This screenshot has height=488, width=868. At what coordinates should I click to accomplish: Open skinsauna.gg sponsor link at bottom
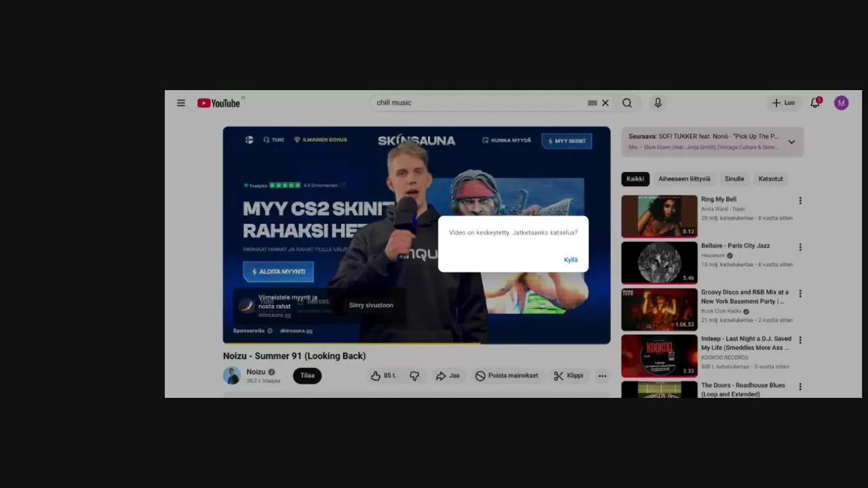click(296, 331)
